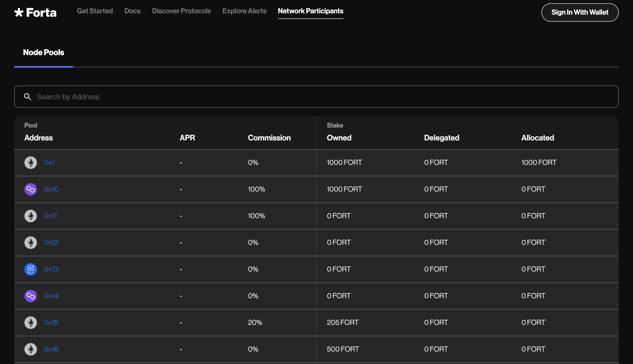The width and height of the screenshot is (633, 364).
Task: Click 100% commission in 0x10 row
Action: (256, 189)
